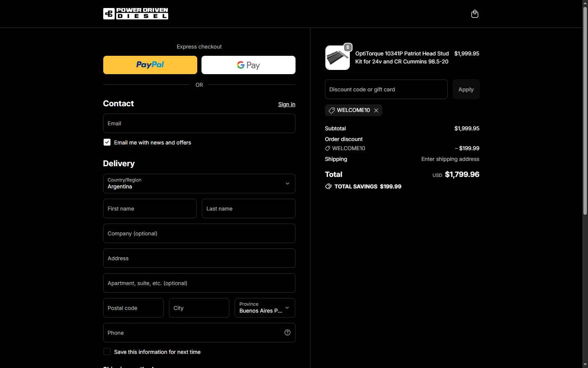Open the Province dropdown showing Buenos Aires
Viewport: 588px width, 368px height.
265,308
